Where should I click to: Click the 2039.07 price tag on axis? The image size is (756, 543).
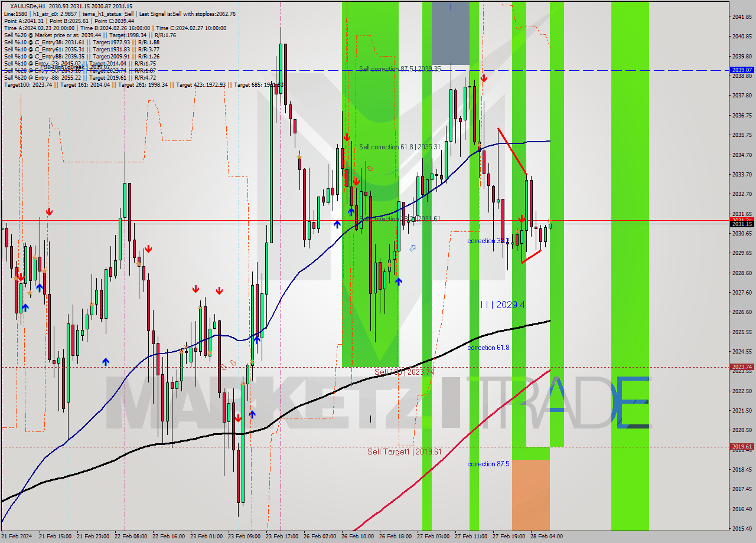click(742, 70)
